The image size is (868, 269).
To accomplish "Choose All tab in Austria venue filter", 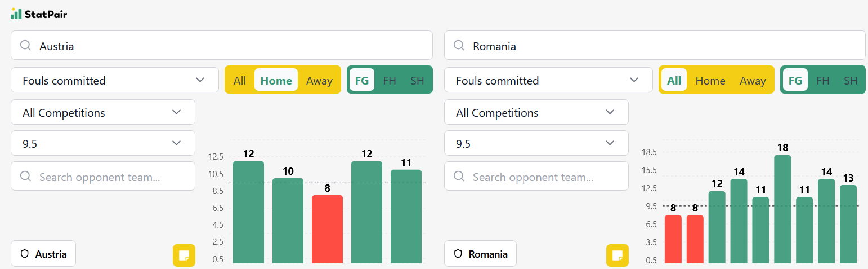I will click(240, 80).
